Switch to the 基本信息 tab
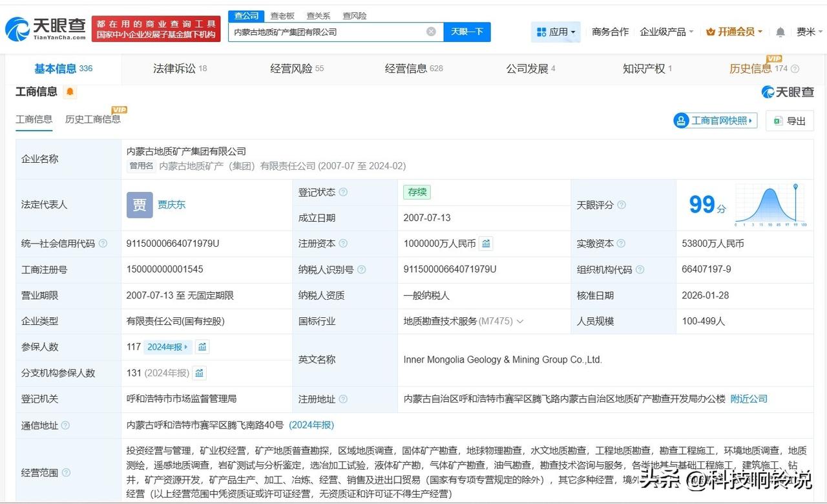Screen dimensions: 827x504 click(x=63, y=68)
